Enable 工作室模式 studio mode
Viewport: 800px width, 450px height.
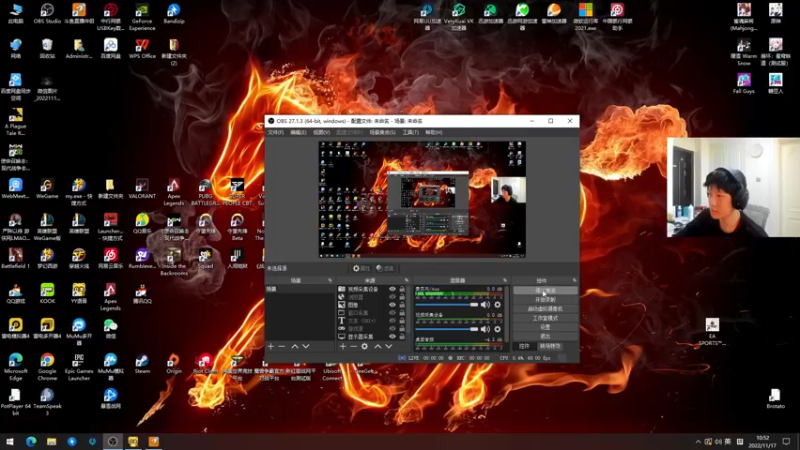545,318
